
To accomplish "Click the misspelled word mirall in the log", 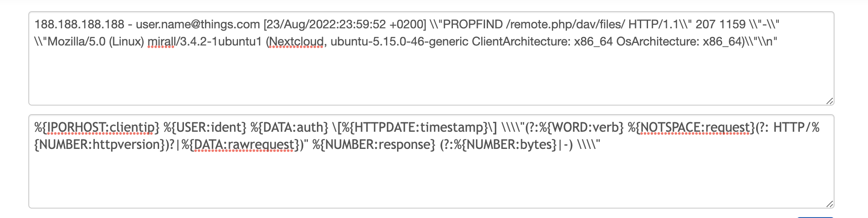I will click(161, 42).
